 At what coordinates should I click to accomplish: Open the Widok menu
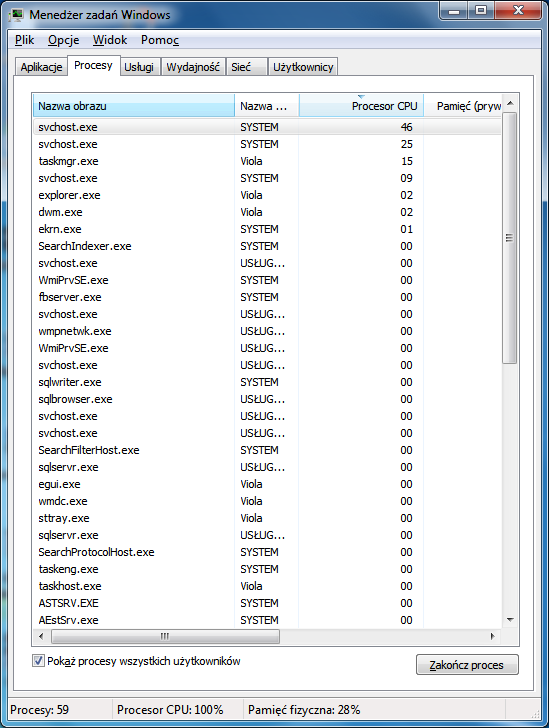click(110, 40)
